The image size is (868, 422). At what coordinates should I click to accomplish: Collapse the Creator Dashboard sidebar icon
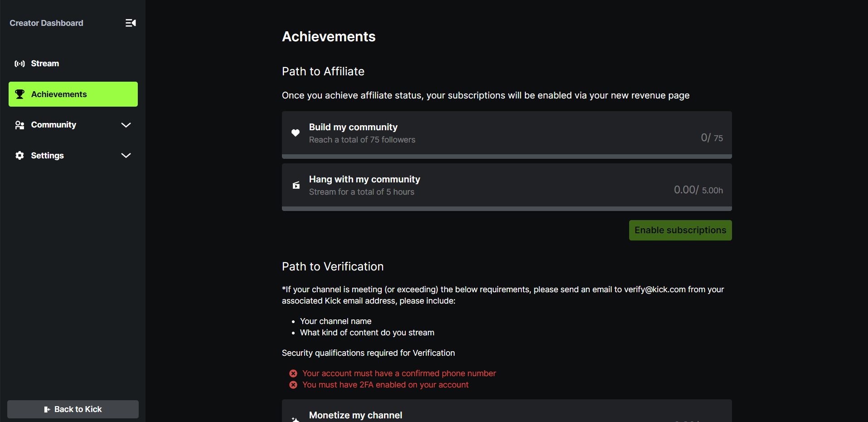pyautogui.click(x=131, y=23)
